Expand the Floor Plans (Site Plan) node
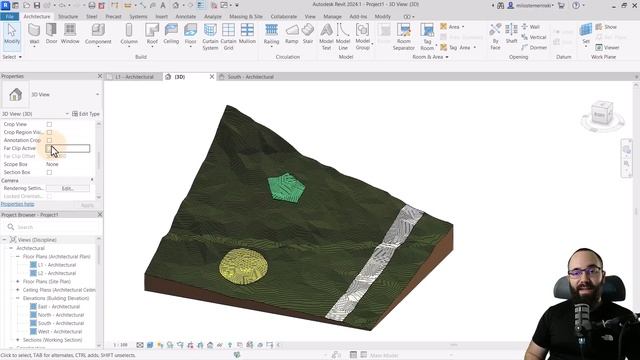The height and width of the screenshot is (360, 640). point(18,281)
